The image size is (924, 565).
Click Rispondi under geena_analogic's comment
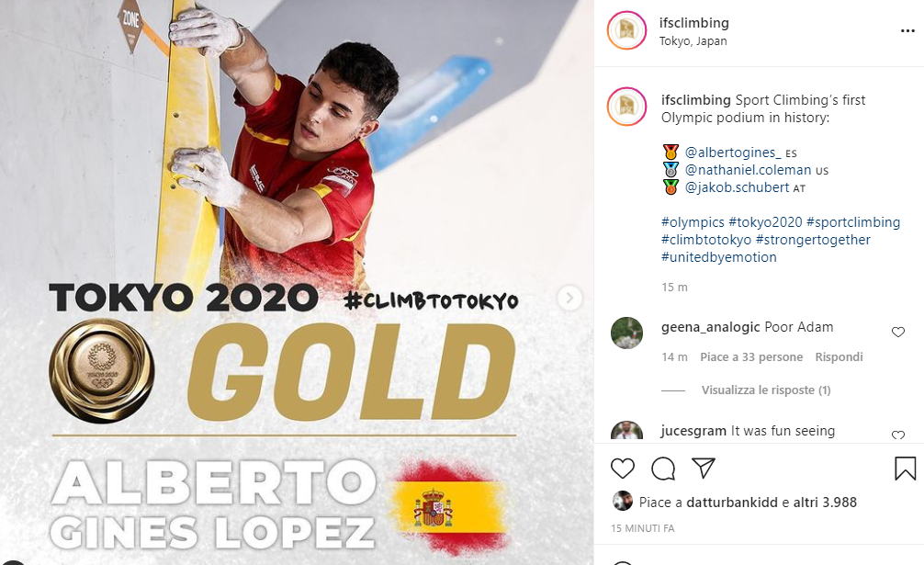pyautogui.click(x=839, y=357)
